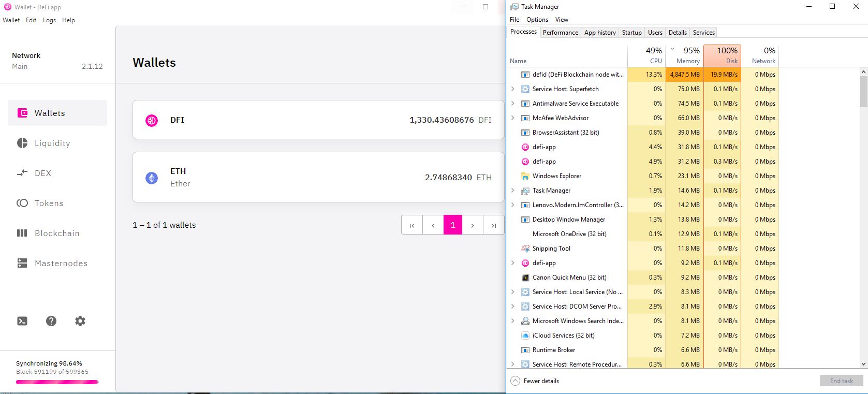The width and height of the screenshot is (868, 394).
Task: Open the Wallet menu
Action: [11, 20]
